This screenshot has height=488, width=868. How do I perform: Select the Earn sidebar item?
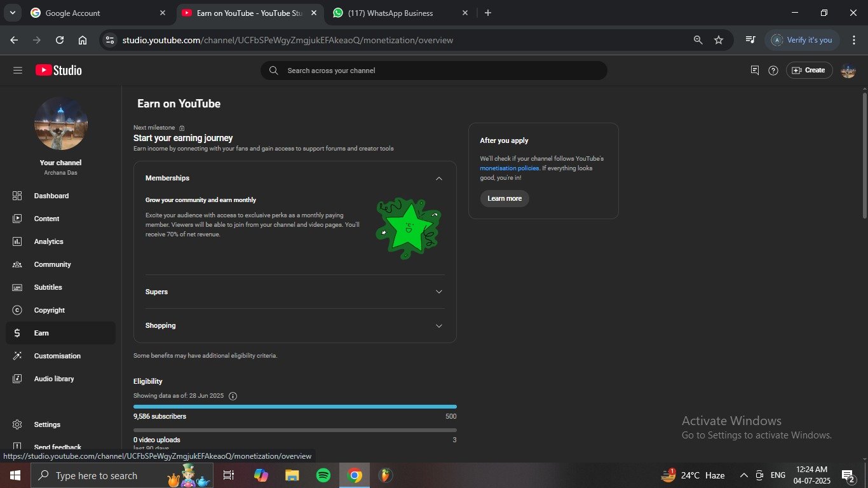(x=60, y=333)
